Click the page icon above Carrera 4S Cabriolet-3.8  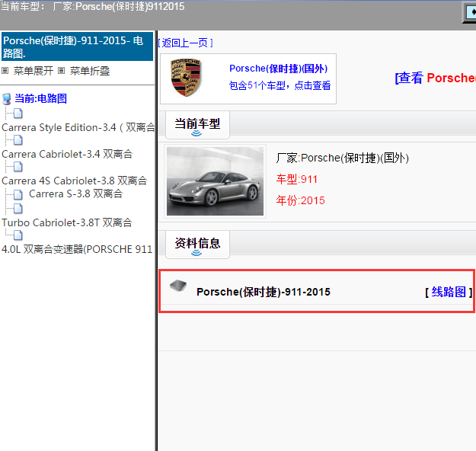(x=18, y=167)
